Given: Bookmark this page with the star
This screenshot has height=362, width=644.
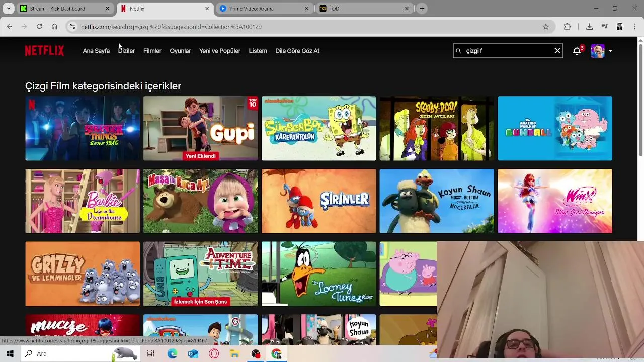Looking at the screenshot, I should click(x=546, y=27).
